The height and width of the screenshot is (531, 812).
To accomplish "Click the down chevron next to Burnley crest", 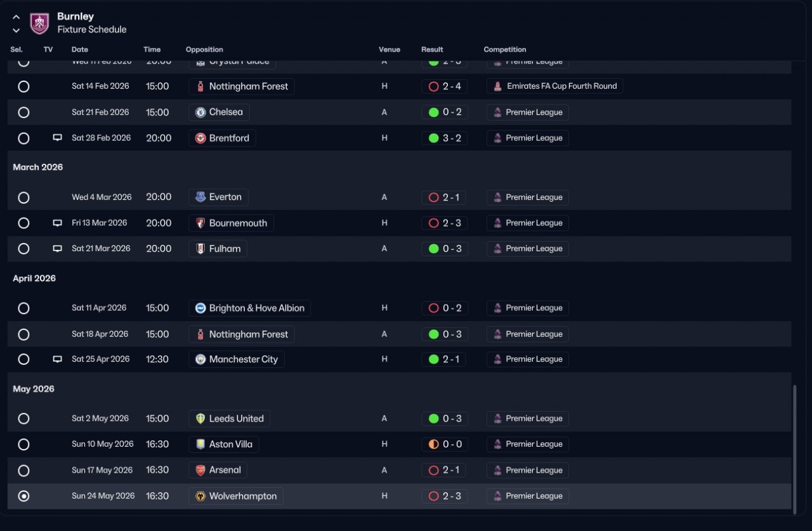I will tap(16, 30).
